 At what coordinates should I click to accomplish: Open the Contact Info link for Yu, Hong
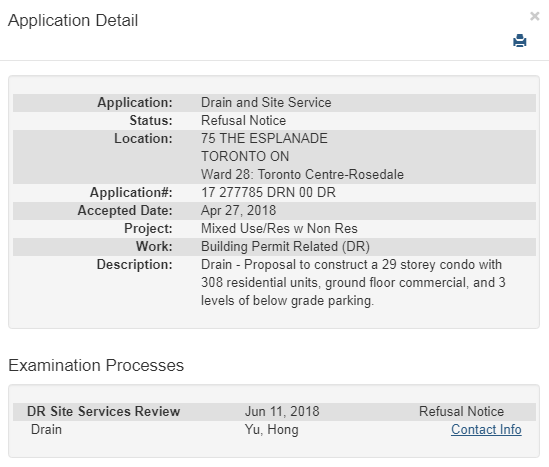coord(486,429)
